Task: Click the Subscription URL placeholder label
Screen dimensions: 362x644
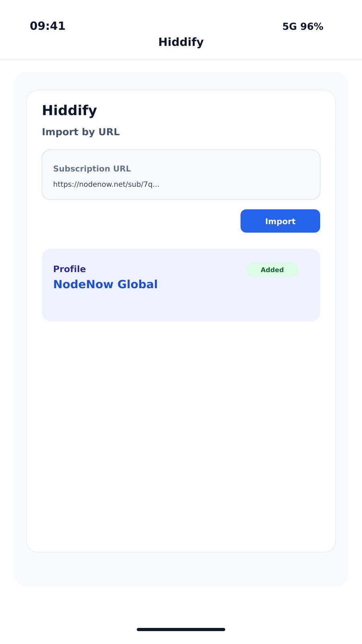Action: (x=92, y=169)
